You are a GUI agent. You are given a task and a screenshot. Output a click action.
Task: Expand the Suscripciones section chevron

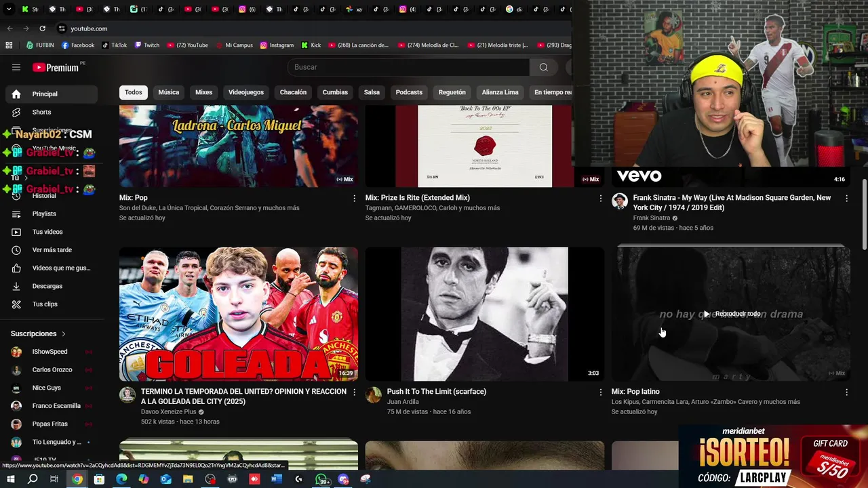[x=64, y=334]
